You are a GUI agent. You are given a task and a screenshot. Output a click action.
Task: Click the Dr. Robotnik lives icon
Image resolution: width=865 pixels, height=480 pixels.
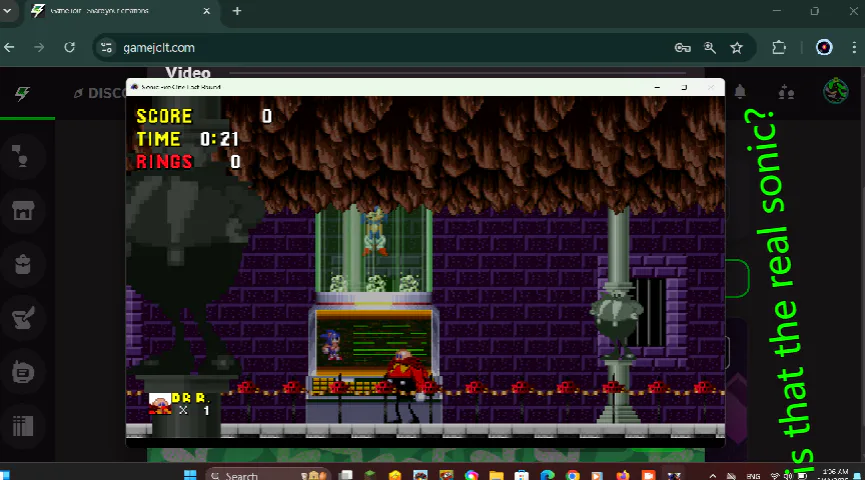160,403
